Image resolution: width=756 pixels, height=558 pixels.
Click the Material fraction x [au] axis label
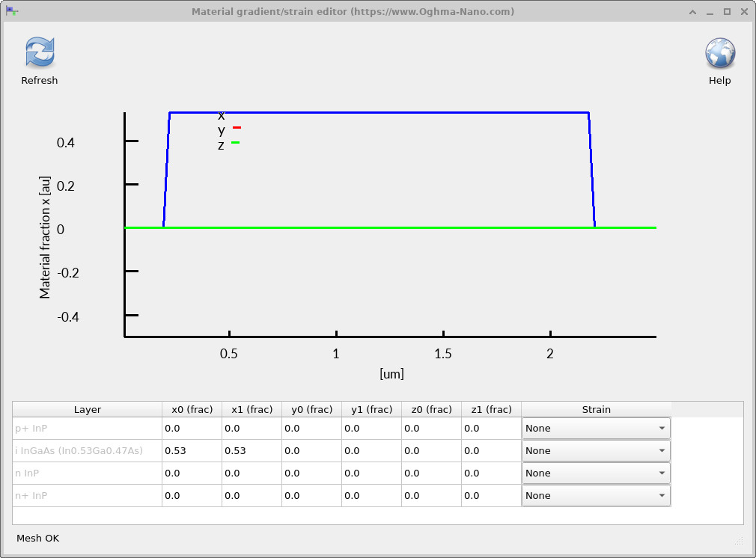(45, 237)
